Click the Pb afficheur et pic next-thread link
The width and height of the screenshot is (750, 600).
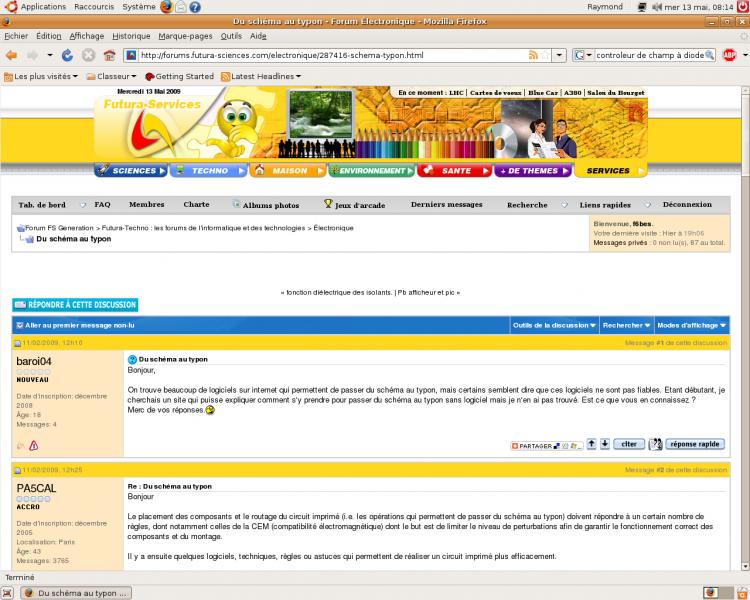pos(428,292)
